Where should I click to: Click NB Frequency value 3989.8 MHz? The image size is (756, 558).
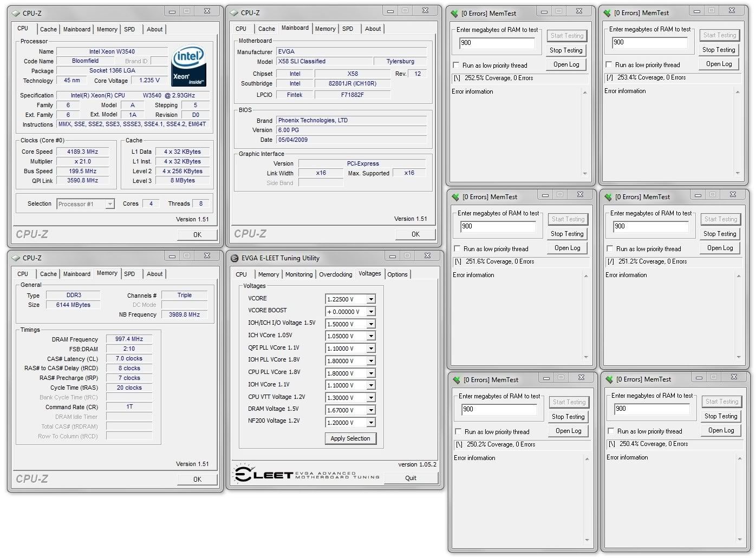(184, 314)
